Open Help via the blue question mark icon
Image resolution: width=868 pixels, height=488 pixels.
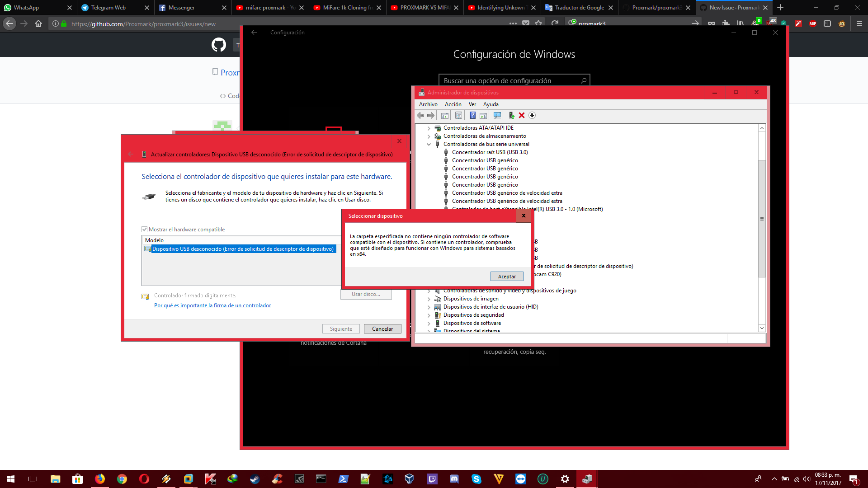click(472, 115)
